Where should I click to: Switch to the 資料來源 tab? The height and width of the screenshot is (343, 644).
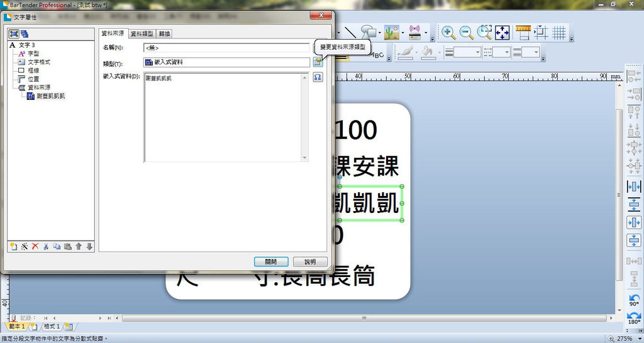pos(113,33)
